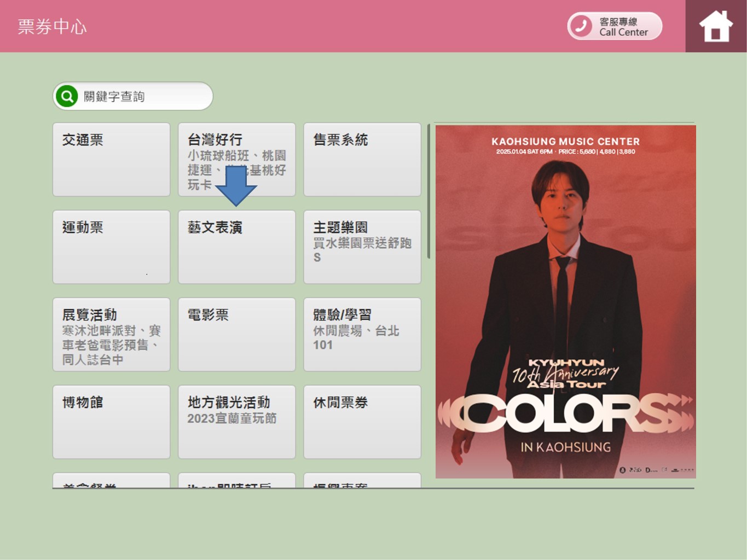
Task: Select the 博物館 category
Action: (x=111, y=422)
